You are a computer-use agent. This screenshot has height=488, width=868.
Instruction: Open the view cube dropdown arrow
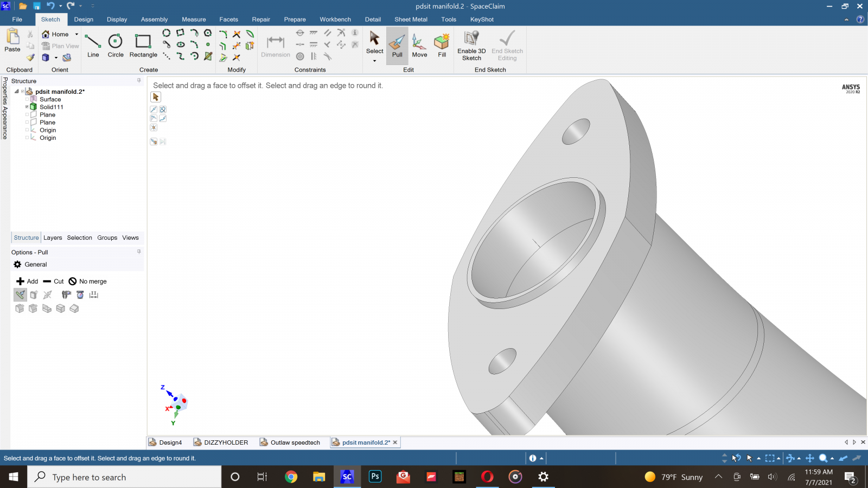(56, 57)
